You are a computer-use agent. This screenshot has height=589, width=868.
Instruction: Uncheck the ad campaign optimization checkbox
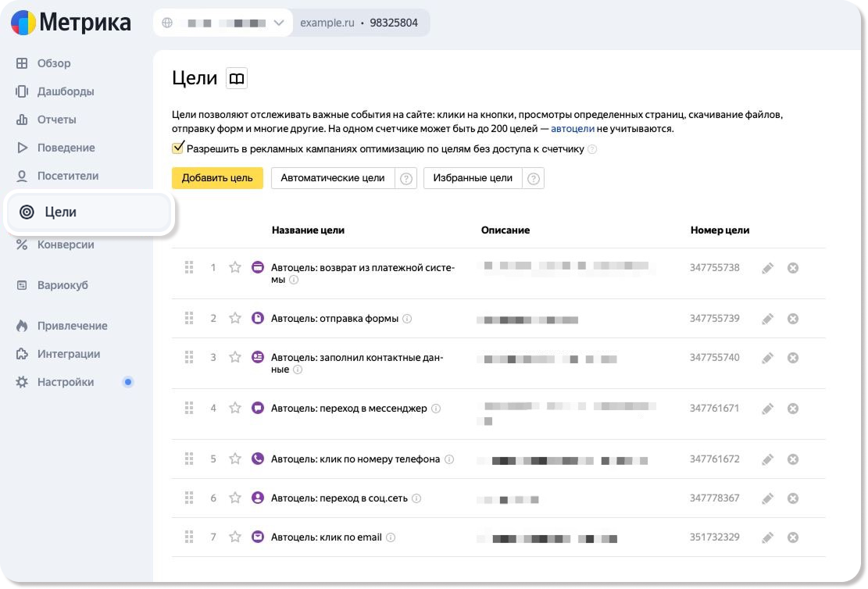pyautogui.click(x=178, y=148)
